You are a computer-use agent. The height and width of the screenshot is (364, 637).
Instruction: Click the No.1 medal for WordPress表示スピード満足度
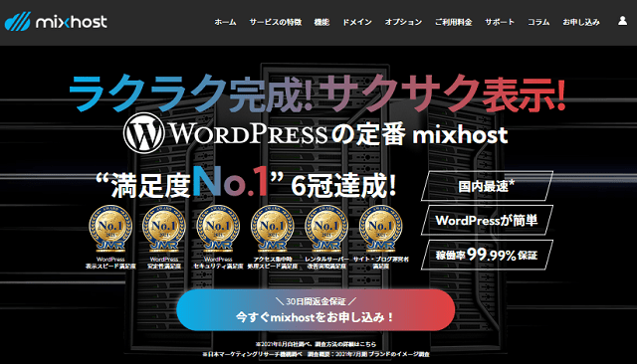pyautogui.click(x=110, y=228)
